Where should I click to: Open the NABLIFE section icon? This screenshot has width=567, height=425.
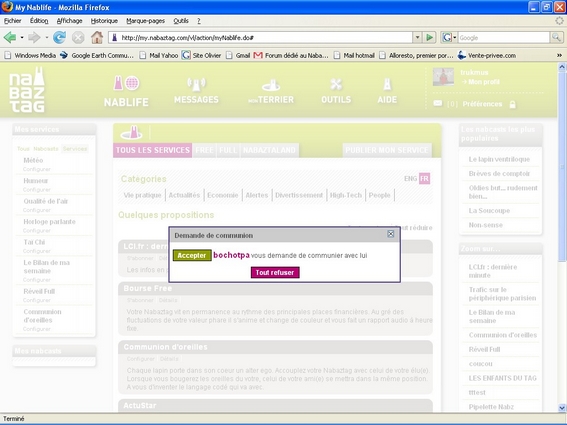(x=126, y=83)
